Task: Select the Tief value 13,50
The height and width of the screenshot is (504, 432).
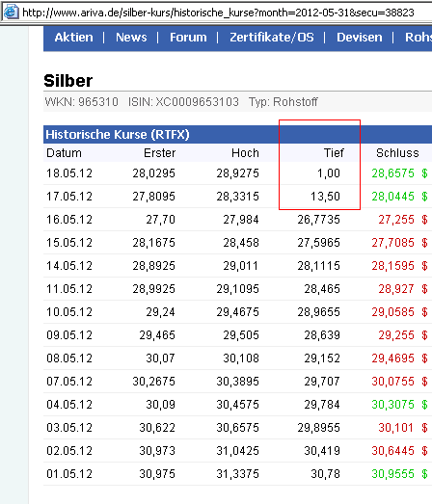Action: coord(325,197)
